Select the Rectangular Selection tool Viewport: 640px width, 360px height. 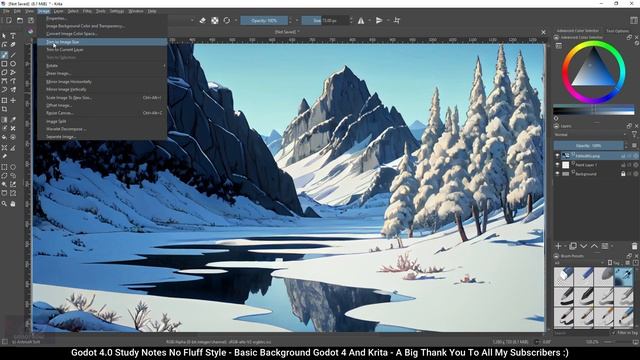[x=4, y=167]
